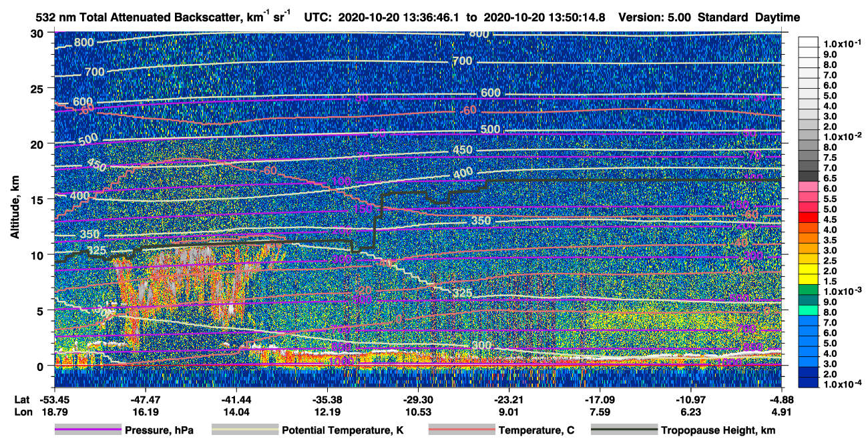Select longitude value '6.23'
This screenshot has width=868, height=445.
(x=690, y=412)
